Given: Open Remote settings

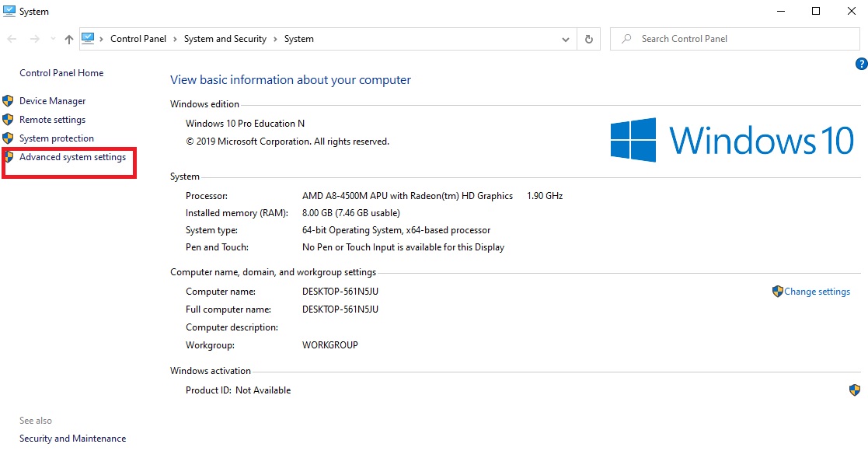Looking at the screenshot, I should 53,120.
